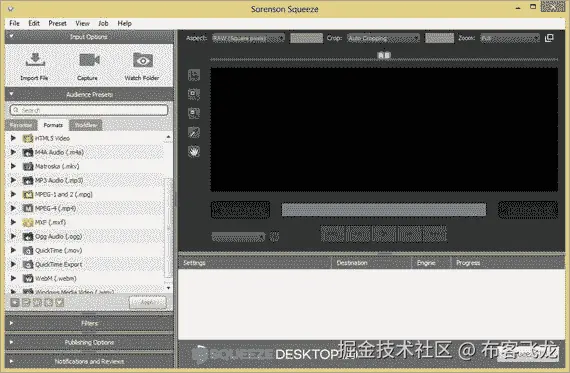This screenshot has height=373, width=570.
Task: Open the Edit menu
Action: [34, 23]
